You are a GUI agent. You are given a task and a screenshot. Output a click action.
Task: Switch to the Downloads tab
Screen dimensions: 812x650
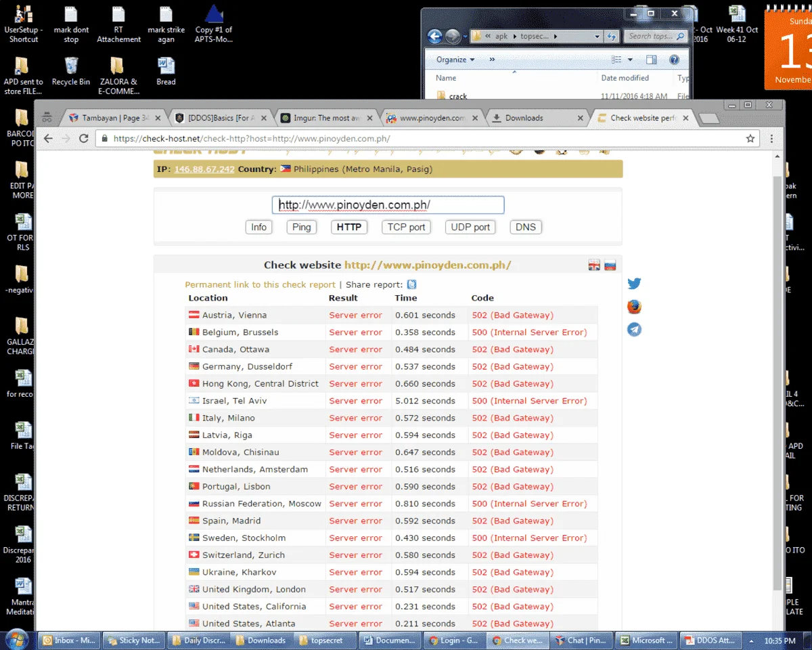pos(538,118)
